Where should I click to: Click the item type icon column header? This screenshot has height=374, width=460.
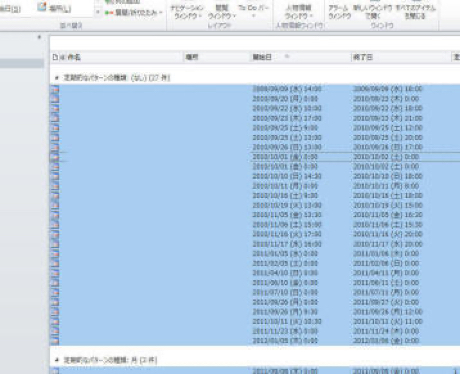tap(55, 57)
